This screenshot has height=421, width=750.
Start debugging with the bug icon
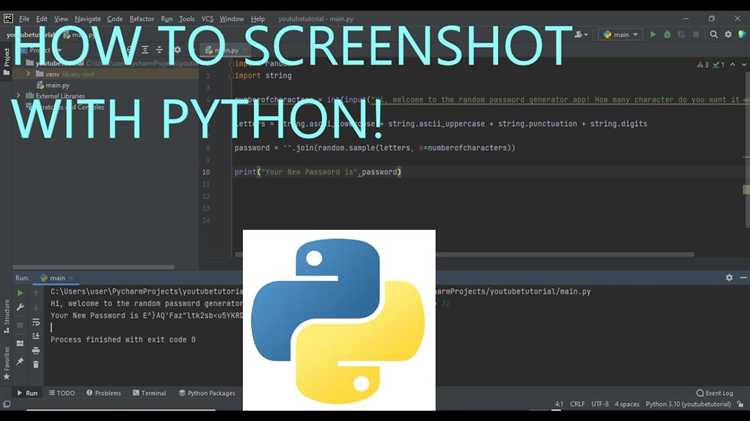click(667, 34)
